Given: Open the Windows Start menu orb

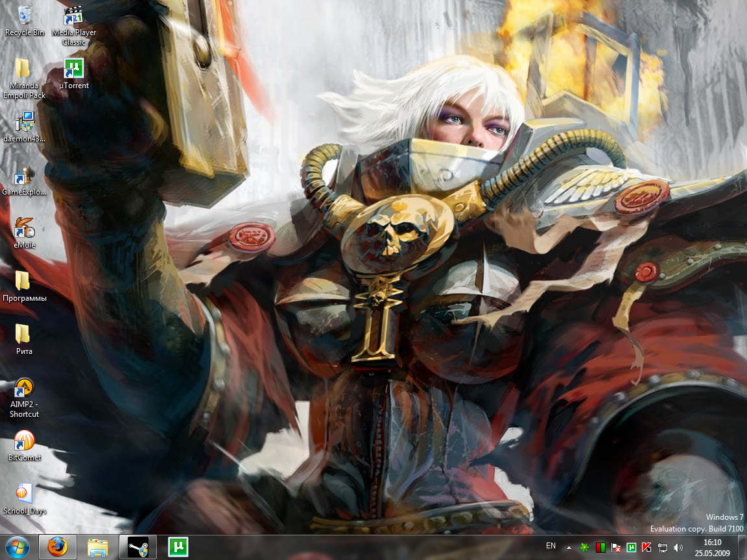Looking at the screenshot, I should (x=17, y=547).
